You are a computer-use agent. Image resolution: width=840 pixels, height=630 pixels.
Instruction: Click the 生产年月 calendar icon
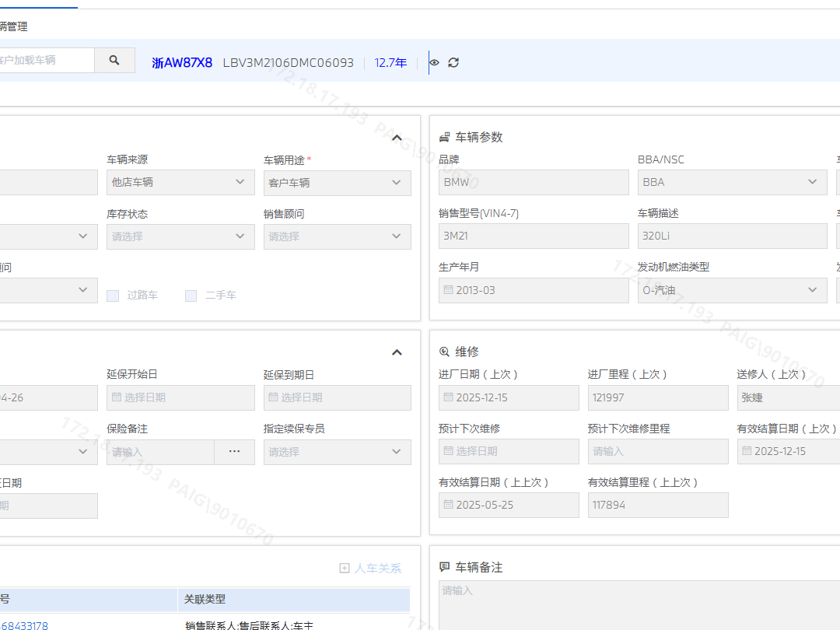448,290
